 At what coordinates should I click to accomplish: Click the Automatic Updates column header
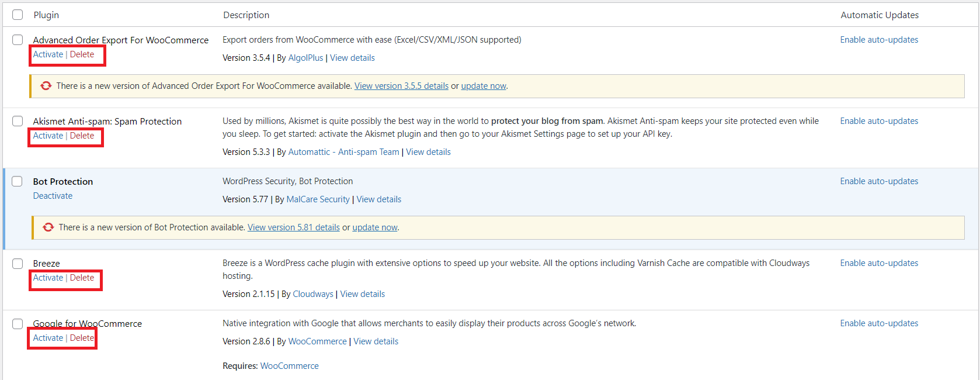coord(880,15)
